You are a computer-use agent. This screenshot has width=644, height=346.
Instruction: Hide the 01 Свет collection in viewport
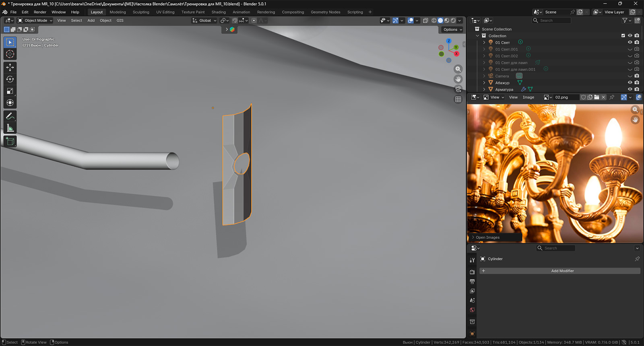coord(630,42)
